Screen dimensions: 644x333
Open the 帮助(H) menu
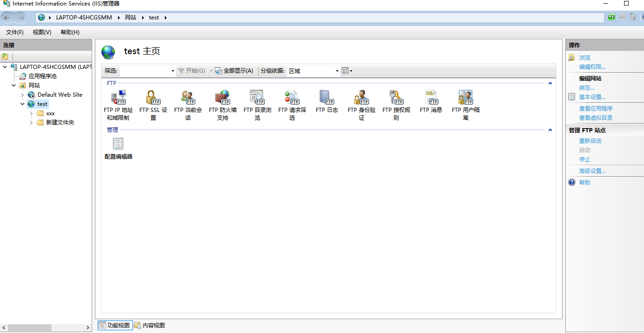(70, 32)
